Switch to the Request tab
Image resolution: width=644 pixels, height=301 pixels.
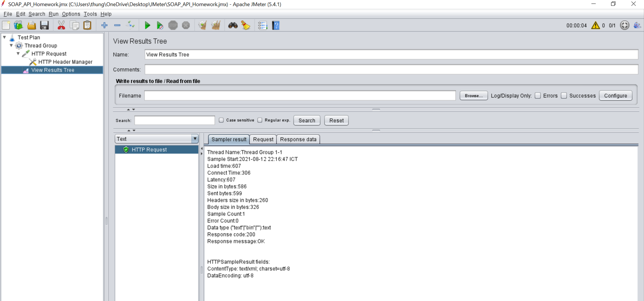[x=263, y=139]
